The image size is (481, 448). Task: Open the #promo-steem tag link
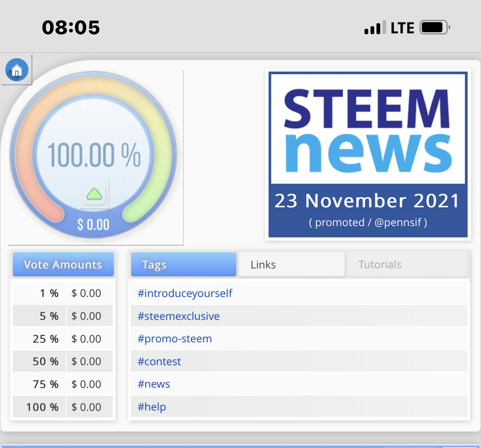pos(175,339)
